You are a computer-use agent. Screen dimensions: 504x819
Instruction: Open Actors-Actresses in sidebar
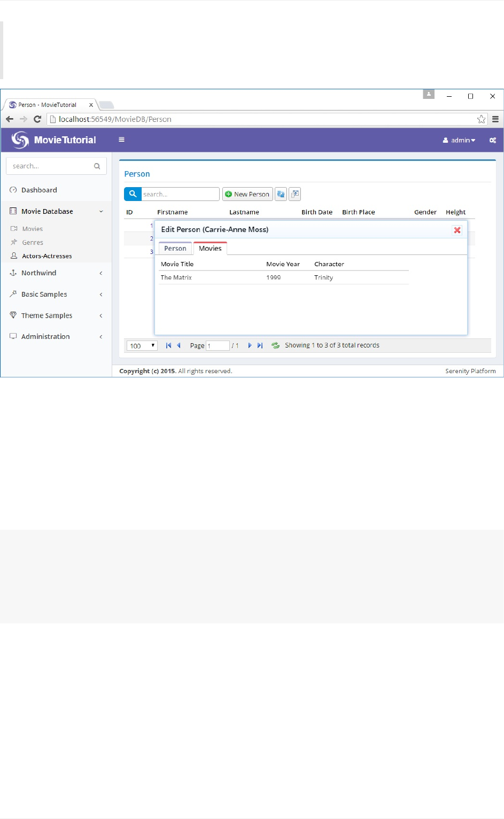[x=47, y=256]
